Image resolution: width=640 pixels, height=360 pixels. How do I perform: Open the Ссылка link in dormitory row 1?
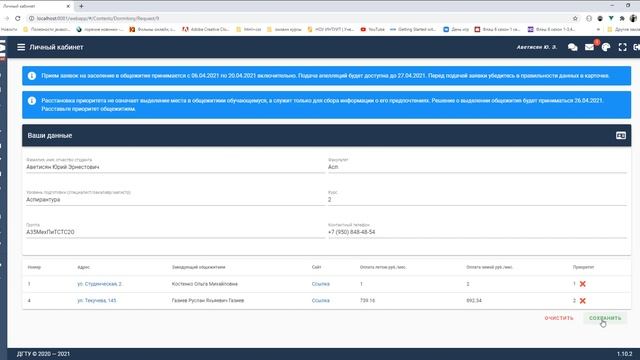[320, 284]
